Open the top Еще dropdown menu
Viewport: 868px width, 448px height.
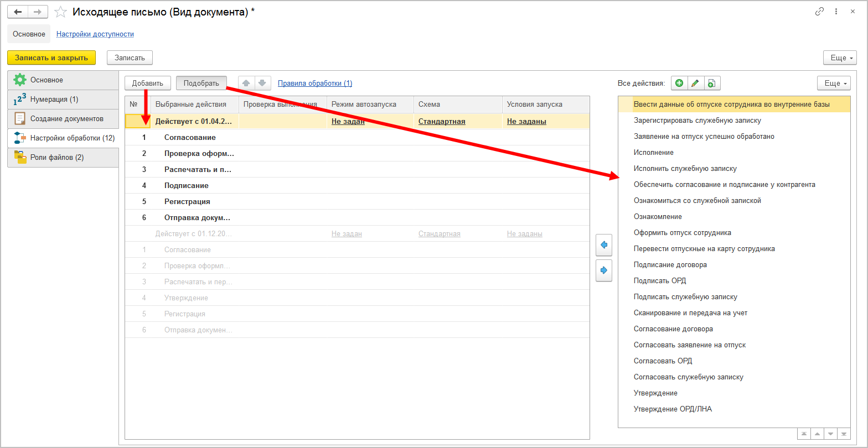point(840,58)
